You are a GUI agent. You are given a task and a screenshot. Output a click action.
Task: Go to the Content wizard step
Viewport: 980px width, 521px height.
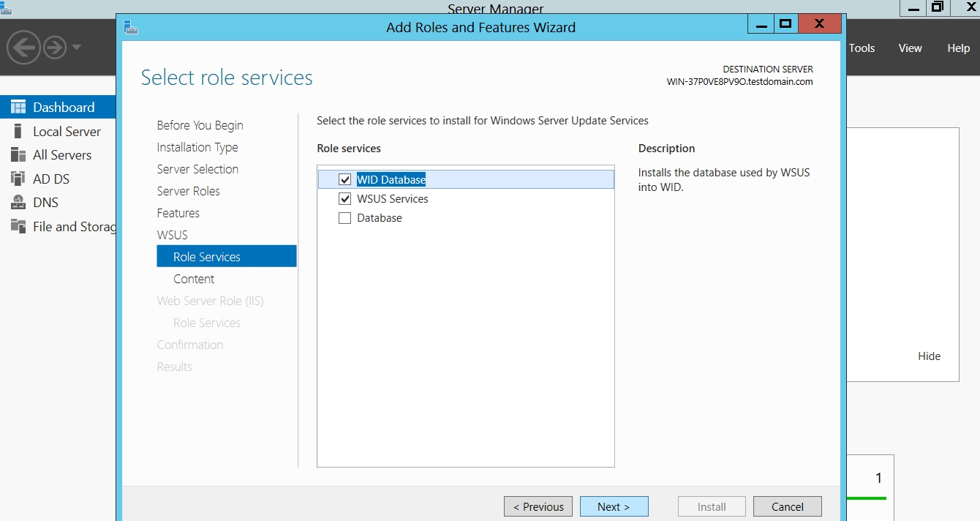(194, 279)
